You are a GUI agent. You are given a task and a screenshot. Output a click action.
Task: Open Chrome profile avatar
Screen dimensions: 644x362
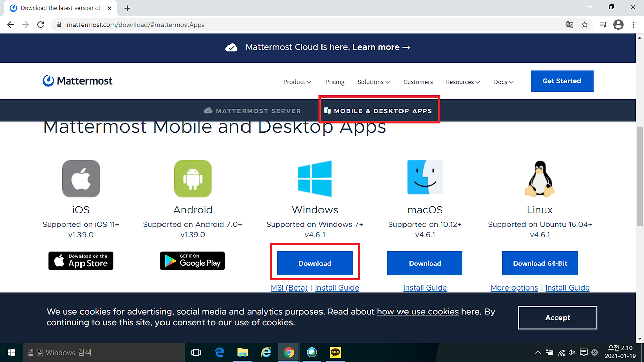click(x=618, y=24)
